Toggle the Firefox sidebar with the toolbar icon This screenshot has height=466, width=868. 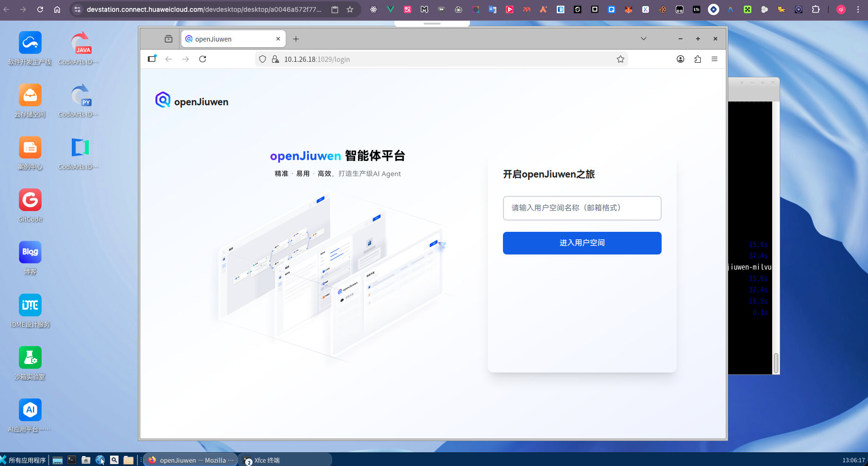(152, 59)
